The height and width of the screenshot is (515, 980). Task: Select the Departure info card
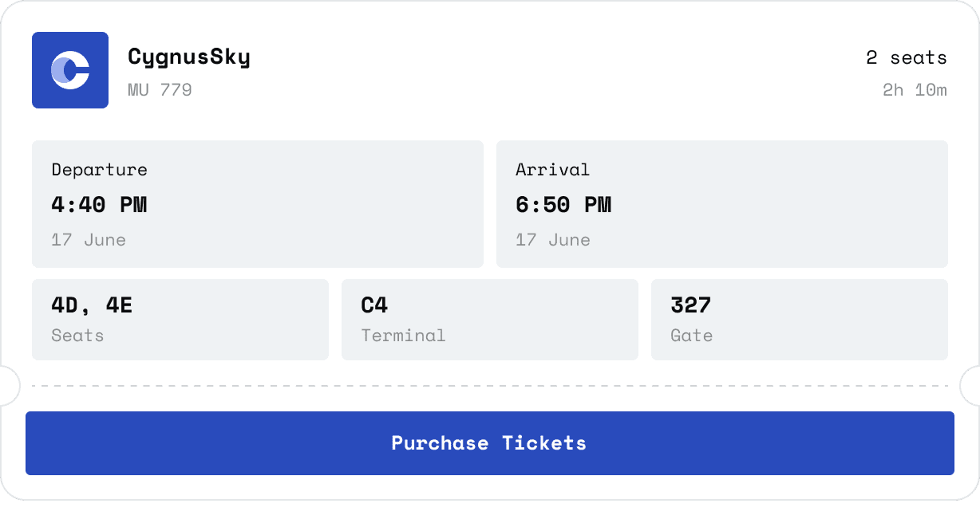click(x=258, y=204)
